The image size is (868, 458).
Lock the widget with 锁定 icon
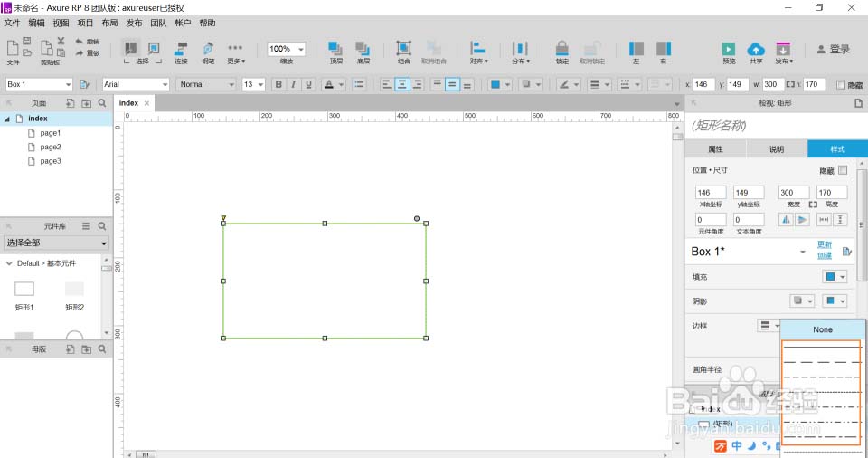pos(561,48)
